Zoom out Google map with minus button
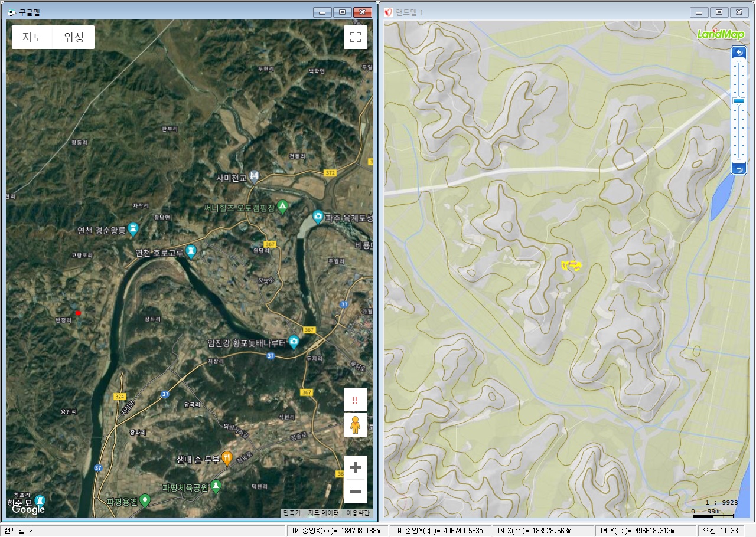This screenshot has width=756, height=537. [x=356, y=492]
